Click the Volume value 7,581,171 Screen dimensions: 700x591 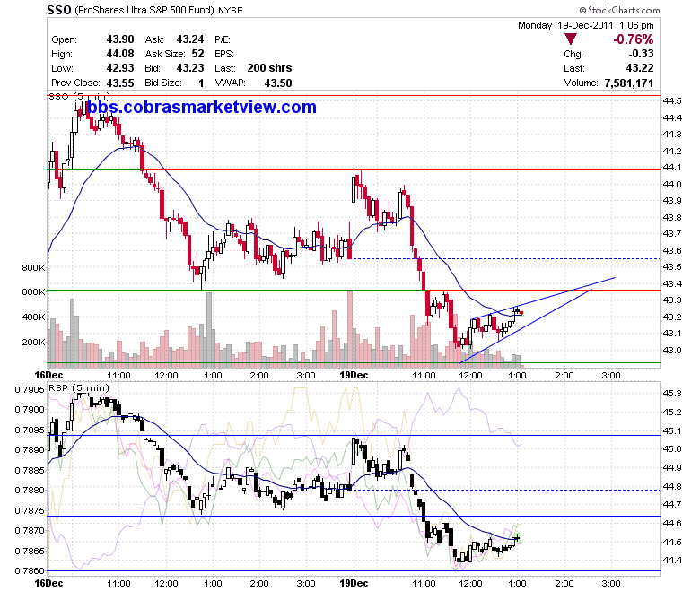click(629, 83)
